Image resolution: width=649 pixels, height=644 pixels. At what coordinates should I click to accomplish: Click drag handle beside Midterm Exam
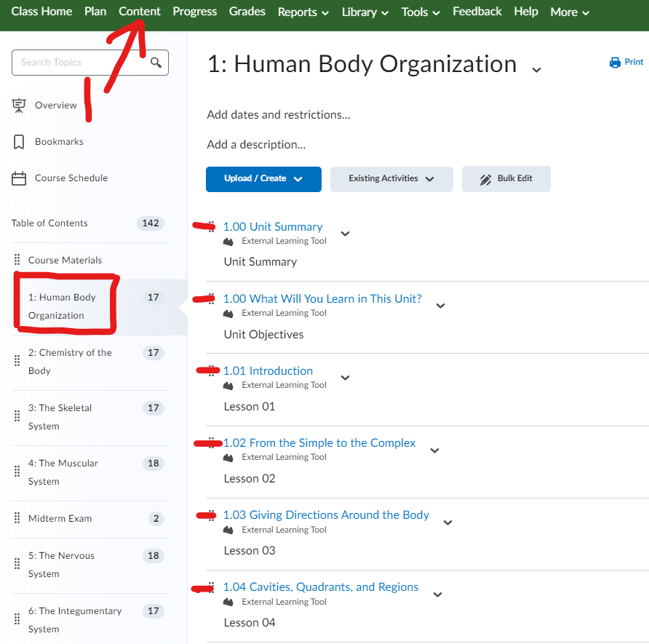tap(17, 519)
